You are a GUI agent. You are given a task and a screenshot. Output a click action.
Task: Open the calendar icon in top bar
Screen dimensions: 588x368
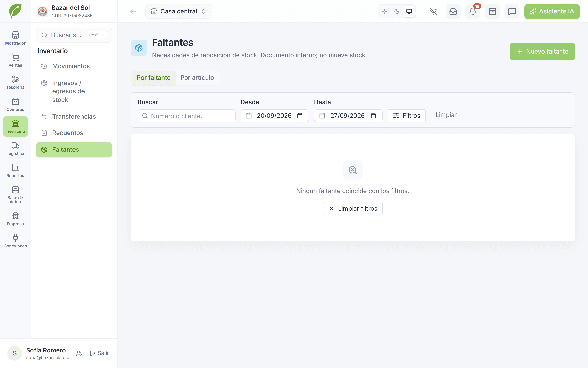(492, 11)
